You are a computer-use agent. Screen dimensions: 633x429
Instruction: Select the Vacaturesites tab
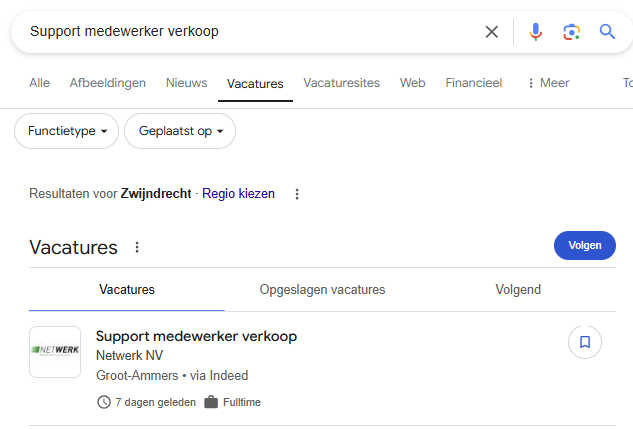(x=341, y=83)
